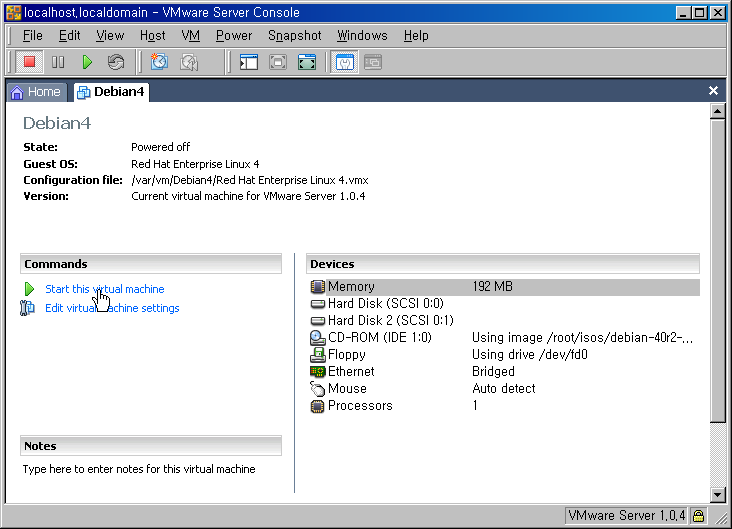Switch to the Home tab
The width and height of the screenshot is (732, 529).
click(x=36, y=92)
